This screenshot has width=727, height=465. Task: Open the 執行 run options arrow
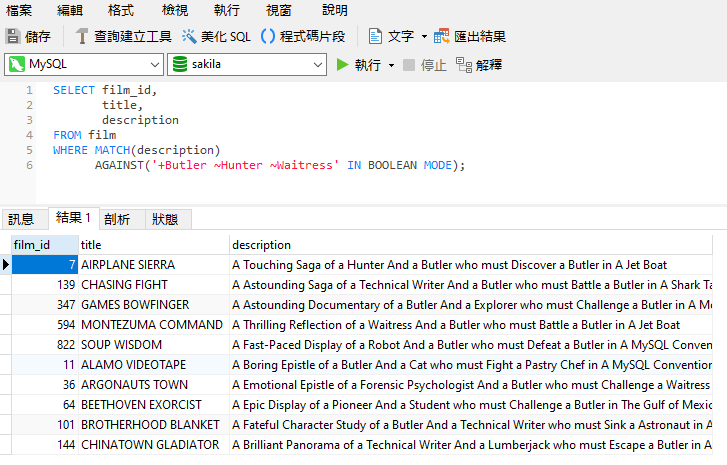390,65
